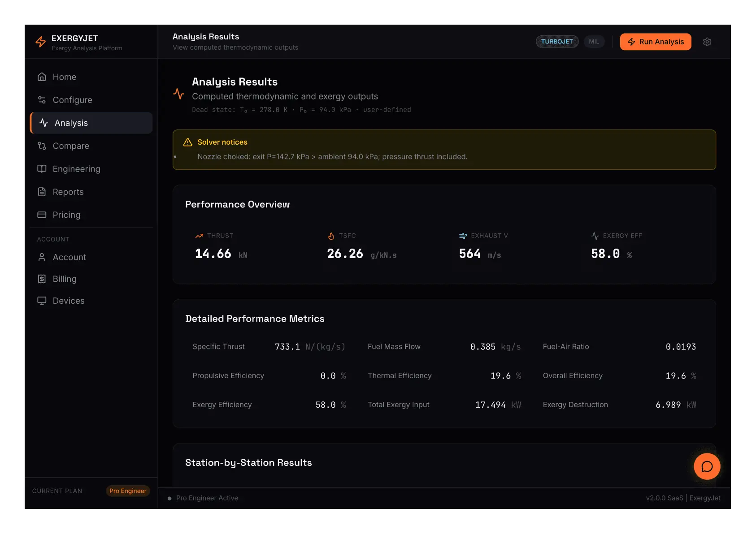
Task: Click the Thrust trend arrow icon
Action: click(199, 236)
